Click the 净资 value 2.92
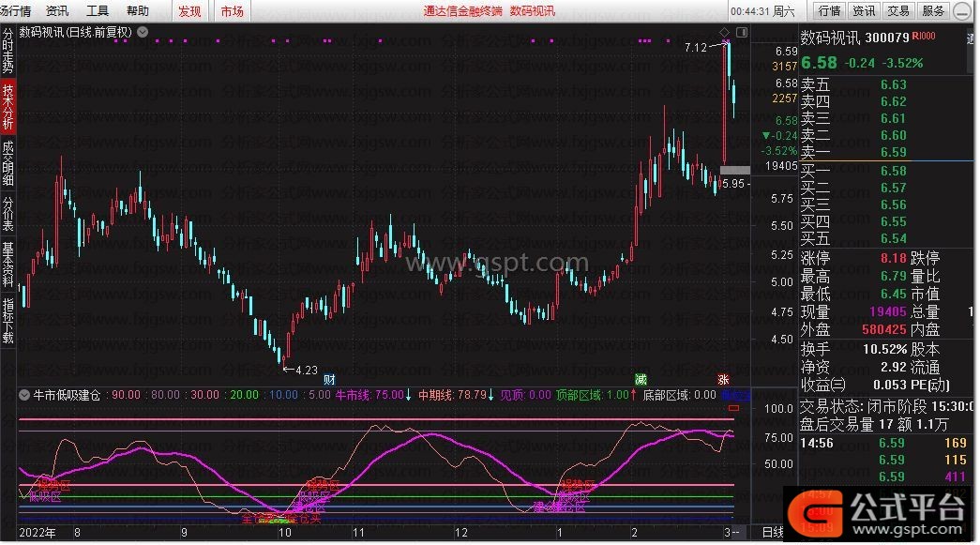The width and height of the screenshot is (980, 545). click(893, 367)
